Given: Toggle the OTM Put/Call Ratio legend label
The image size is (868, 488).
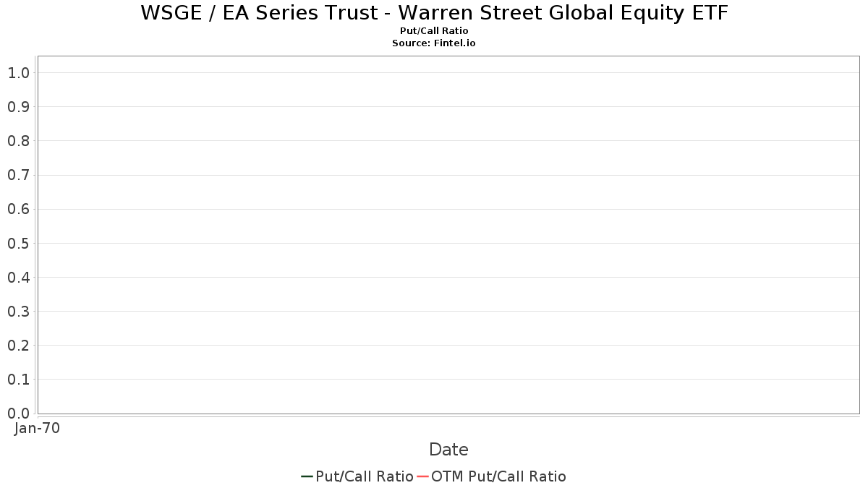Looking at the screenshot, I should click(498, 476).
